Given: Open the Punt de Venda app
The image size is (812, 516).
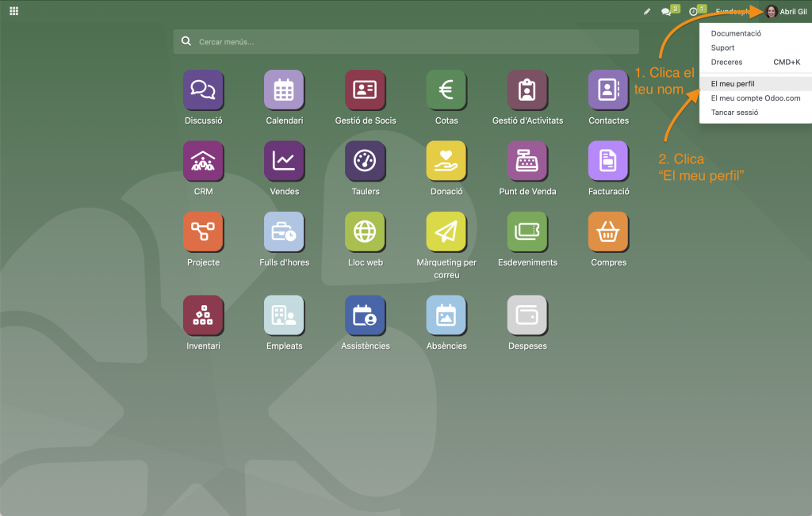Looking at the screenshot, I should [x=527, y=161].
